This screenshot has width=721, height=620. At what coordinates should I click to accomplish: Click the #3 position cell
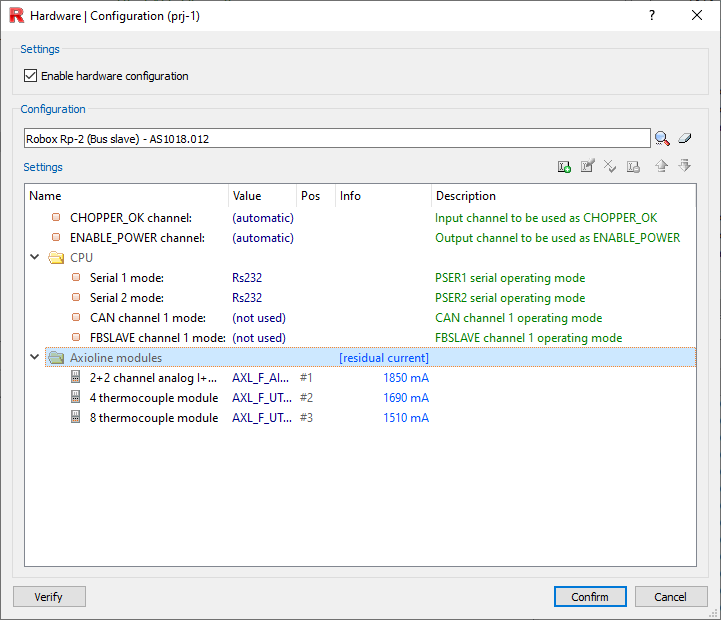click(306, 418)
